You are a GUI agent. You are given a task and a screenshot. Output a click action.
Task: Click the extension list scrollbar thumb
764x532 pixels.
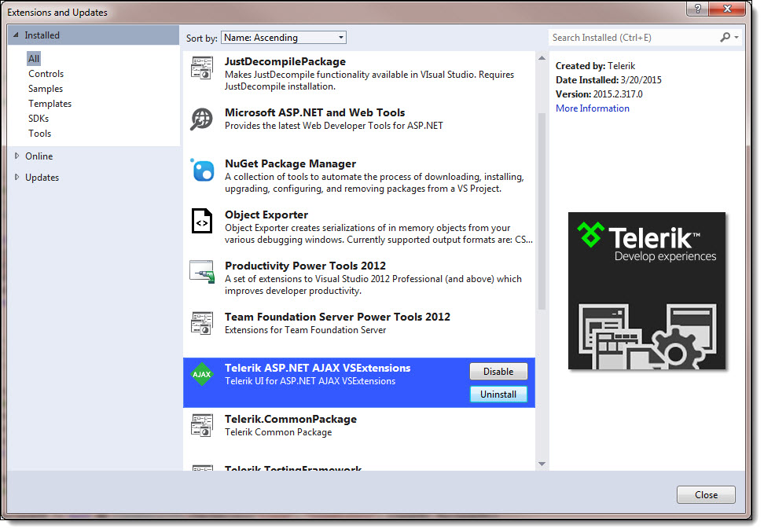(x=542, y=211)
